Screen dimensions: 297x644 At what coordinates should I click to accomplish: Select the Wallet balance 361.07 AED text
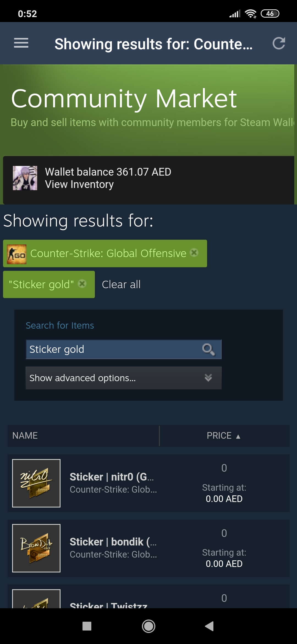click(108, 172)
